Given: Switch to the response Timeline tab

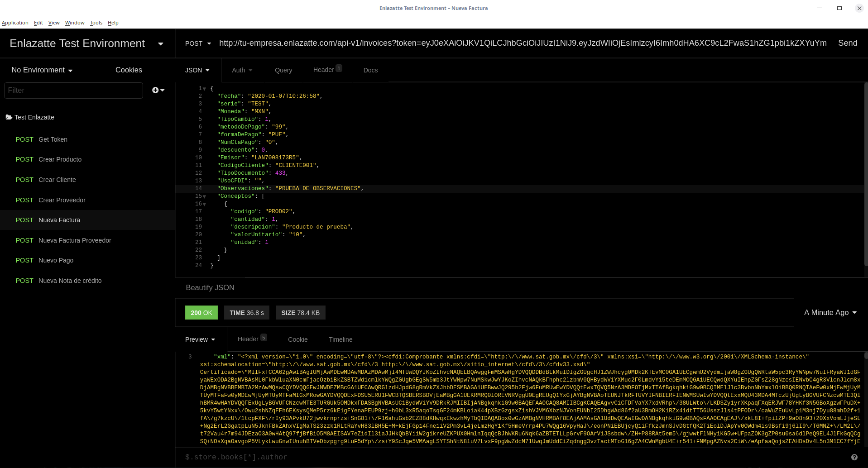Looking at the screenshot, I should tap(340, 339).
